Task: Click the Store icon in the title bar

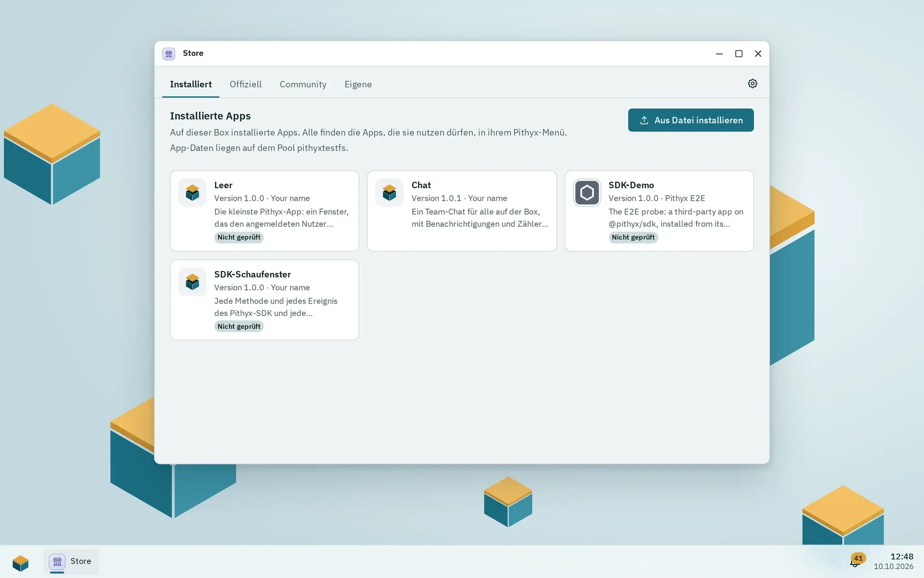Action: point(169,53)
